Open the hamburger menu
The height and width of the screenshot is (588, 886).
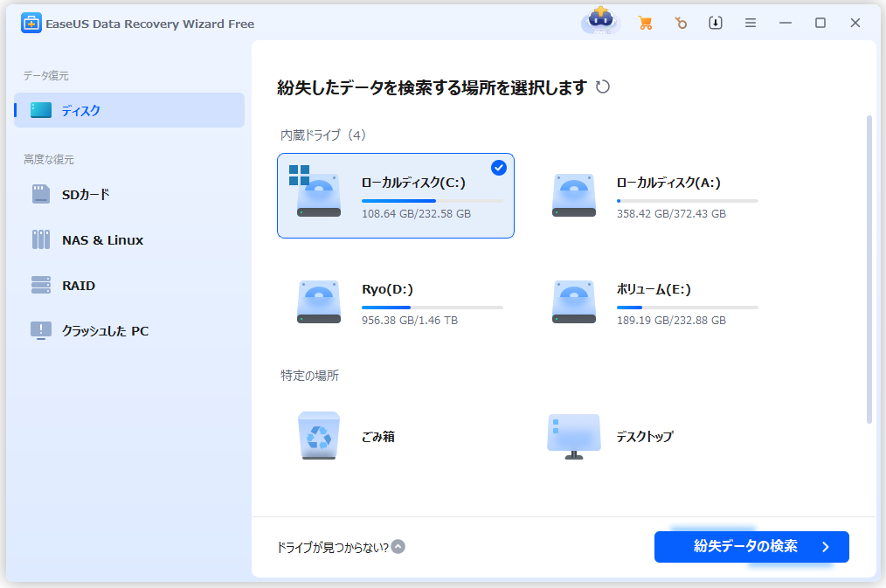point(750,23)
